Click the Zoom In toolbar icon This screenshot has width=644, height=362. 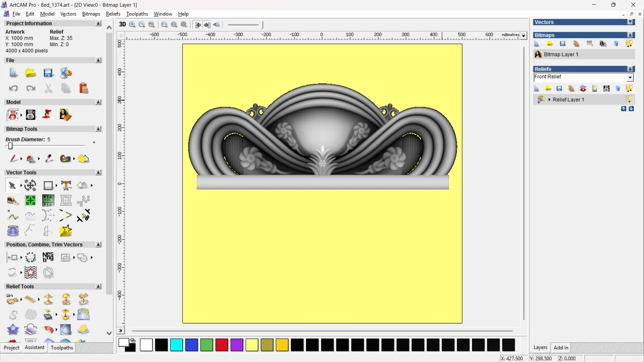tap(132, 24)
